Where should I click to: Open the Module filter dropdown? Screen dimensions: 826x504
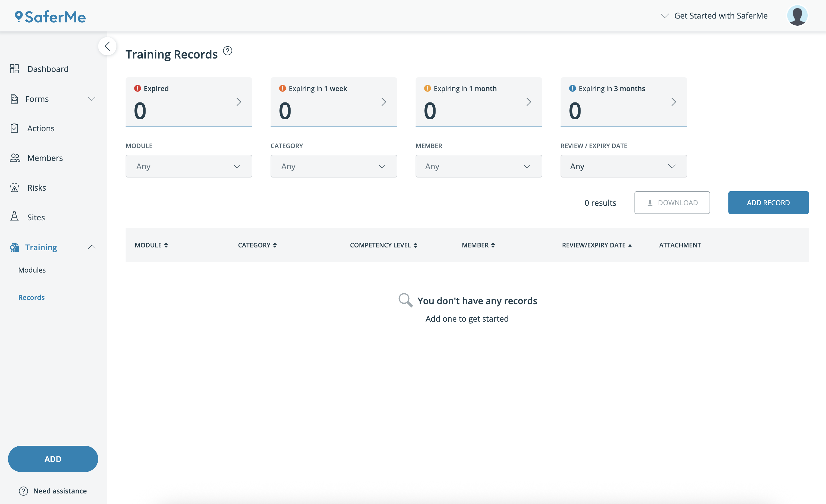[189, 166]
